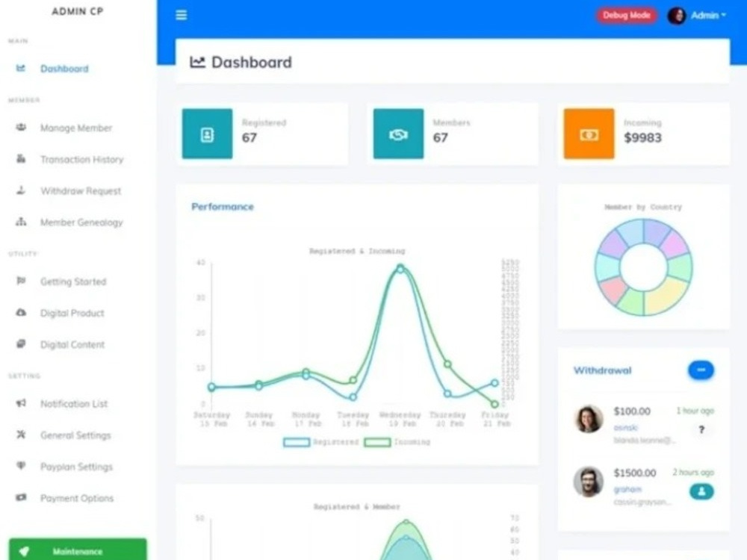Click the Member Genealogy tree icon
This screenshot has height=560, width=747.
pos(21,222)
